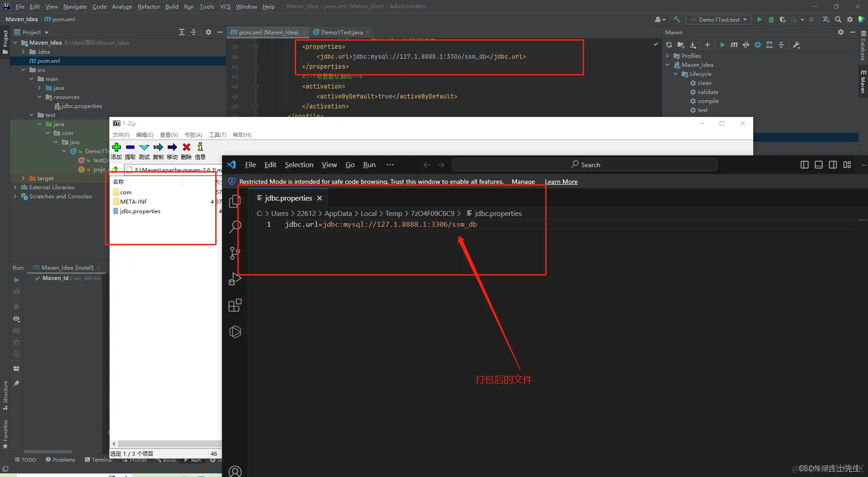Screen dimensions: 868x477
Task: Open Maven Settings wrench icon
Action: (797, 45)
